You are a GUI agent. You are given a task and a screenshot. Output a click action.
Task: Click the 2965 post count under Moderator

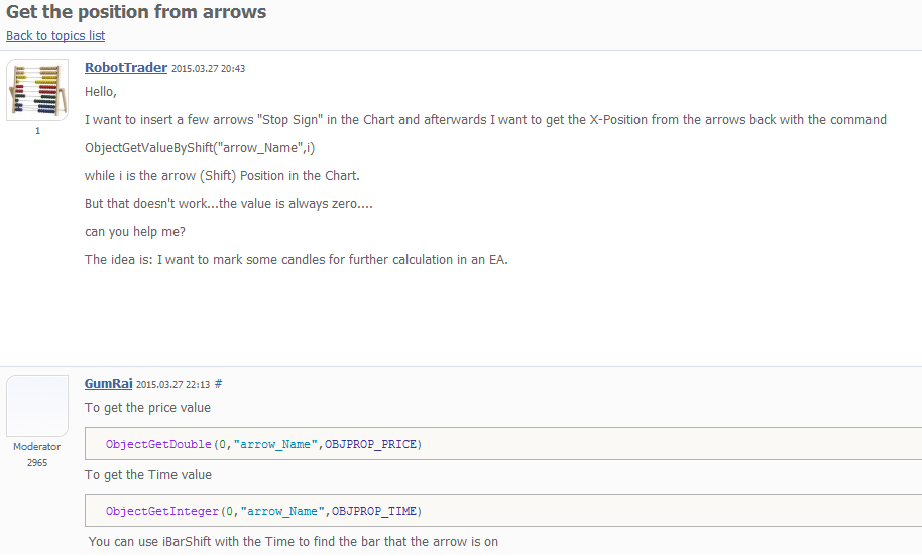[37, 462]
